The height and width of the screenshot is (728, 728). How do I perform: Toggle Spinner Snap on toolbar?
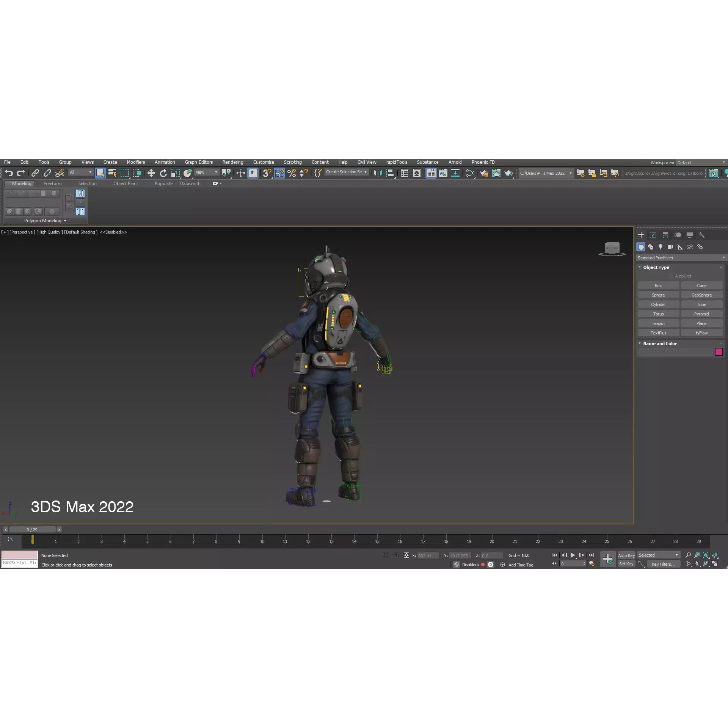pos(304,173)
